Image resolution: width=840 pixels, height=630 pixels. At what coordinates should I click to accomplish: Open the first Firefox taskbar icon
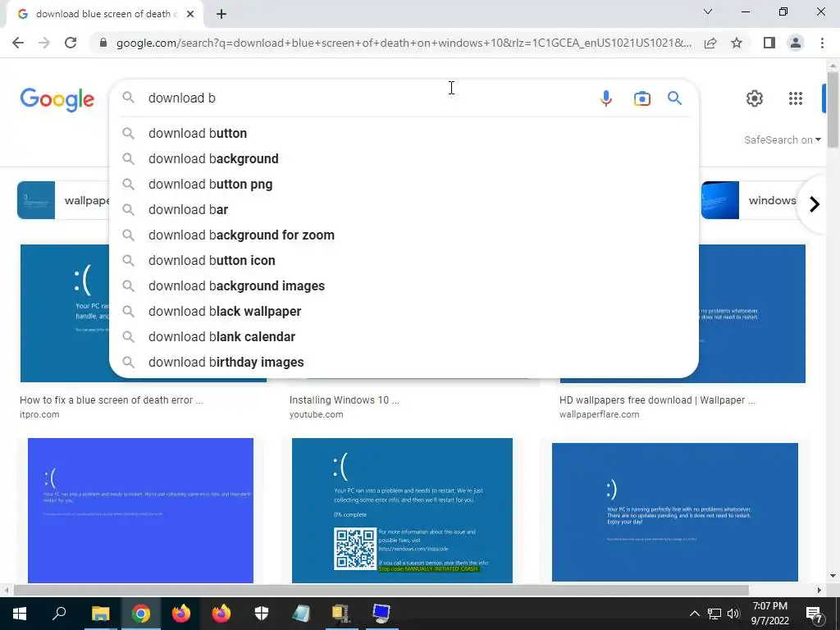(x=181, y=614)
